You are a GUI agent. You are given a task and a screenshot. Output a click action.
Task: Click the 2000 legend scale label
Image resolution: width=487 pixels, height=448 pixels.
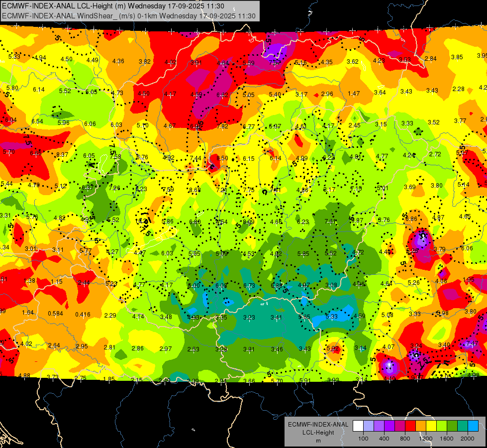point(468,439)
